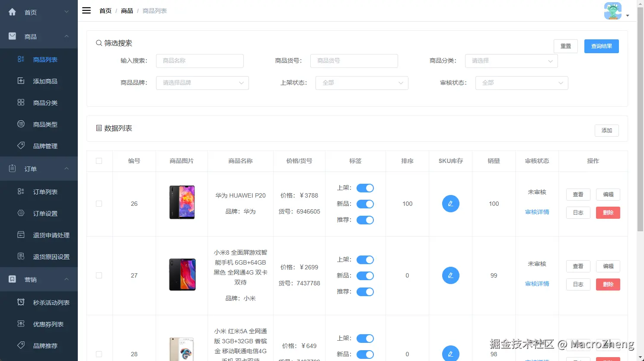Click the SKU edit button for product 28
The width and height of the screenshot is (644, 361).
(450, 353)
